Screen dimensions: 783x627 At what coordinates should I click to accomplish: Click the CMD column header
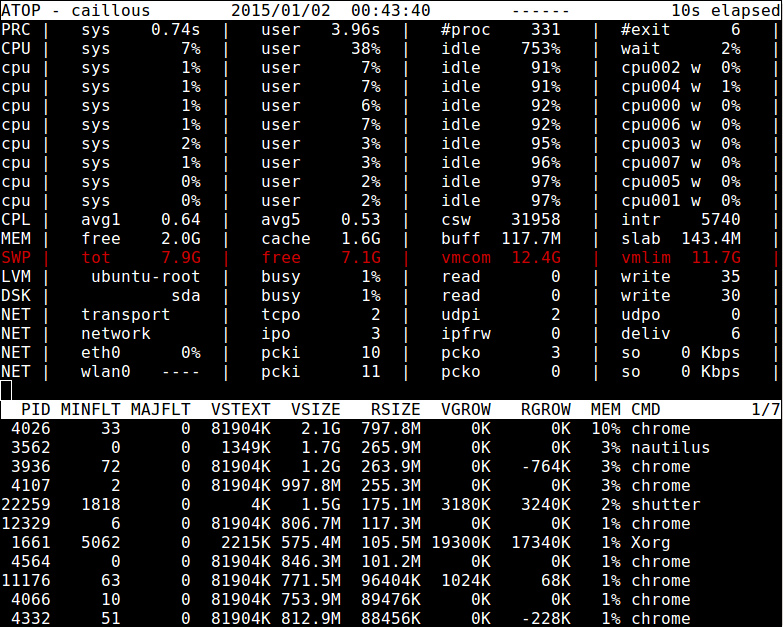pyautogui.click(x=645, y=410)
